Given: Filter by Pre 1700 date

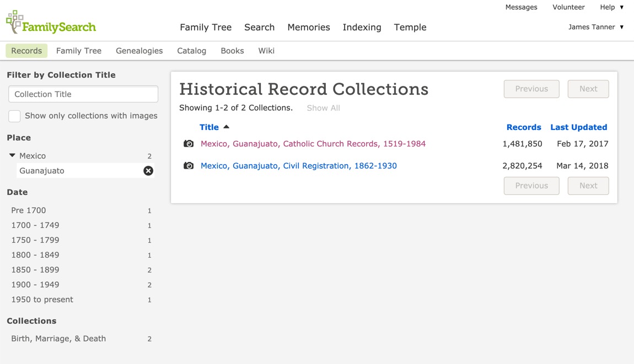Looking at the screenshot, I should click(x=28, y=210).
